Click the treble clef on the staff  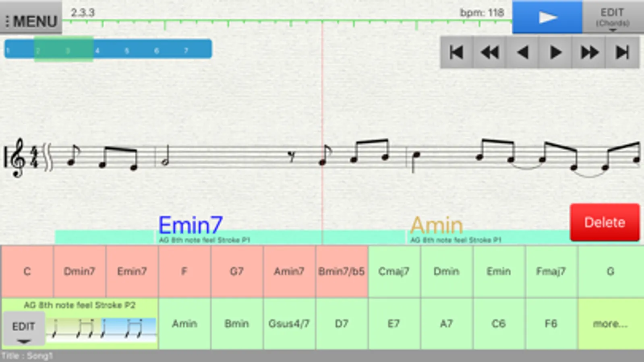[17, 158]
